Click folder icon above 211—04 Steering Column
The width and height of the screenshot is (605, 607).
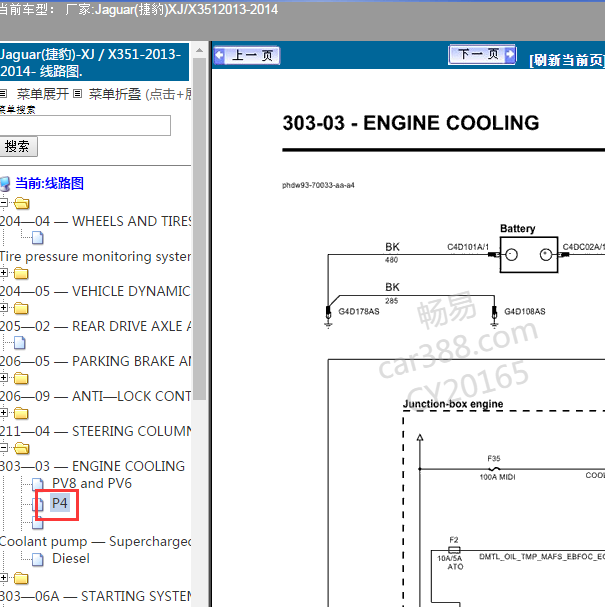21,413
